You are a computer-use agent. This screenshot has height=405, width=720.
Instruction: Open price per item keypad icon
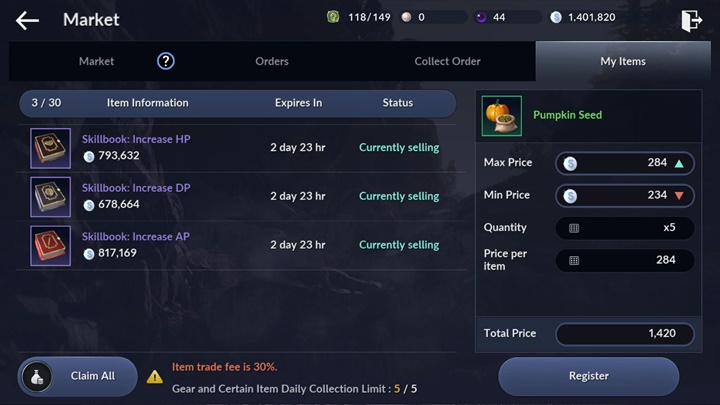(x=574, y=260)
